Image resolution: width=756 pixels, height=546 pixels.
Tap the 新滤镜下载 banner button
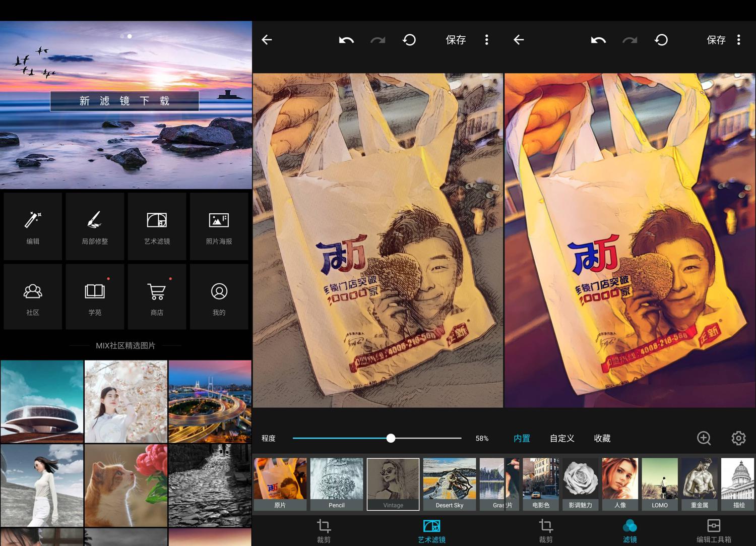pyautogui.click(x=124, y=101)
